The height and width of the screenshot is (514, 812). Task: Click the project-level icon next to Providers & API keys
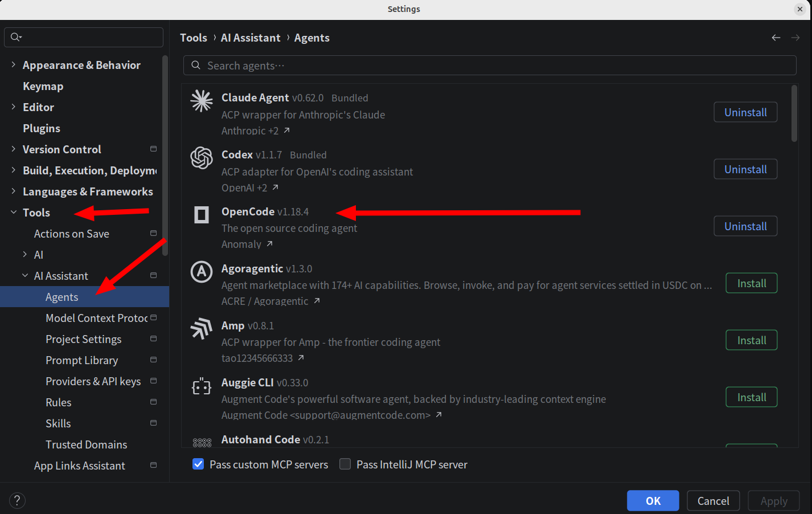tap(153, 381)
